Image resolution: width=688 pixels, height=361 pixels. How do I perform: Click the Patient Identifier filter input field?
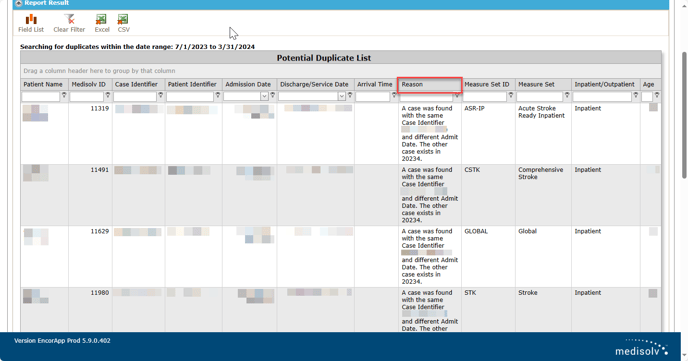point(190,96)
